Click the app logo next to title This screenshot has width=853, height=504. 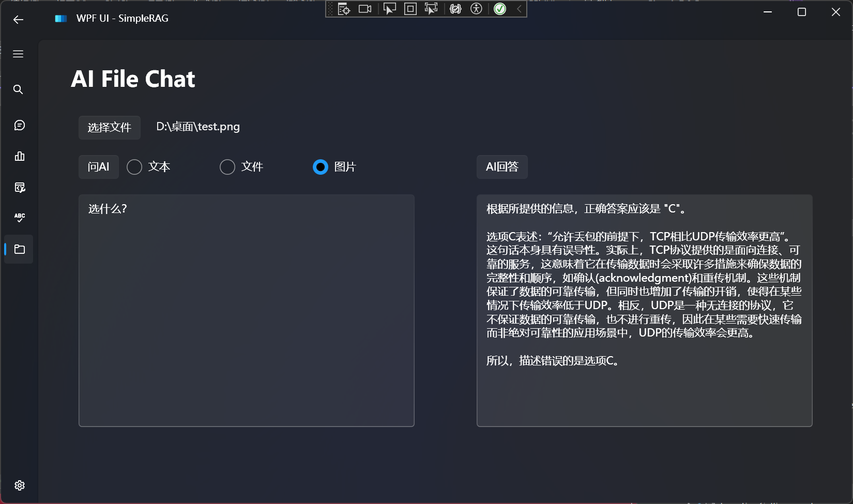tap(61, 19)
